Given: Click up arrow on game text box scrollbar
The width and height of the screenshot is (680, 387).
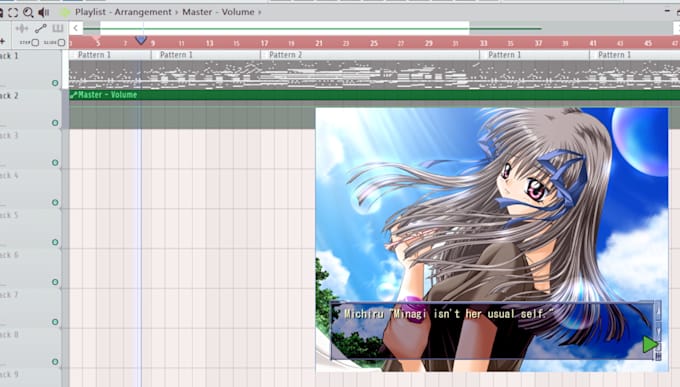Looking at the screenshot, I should (658, 310).
